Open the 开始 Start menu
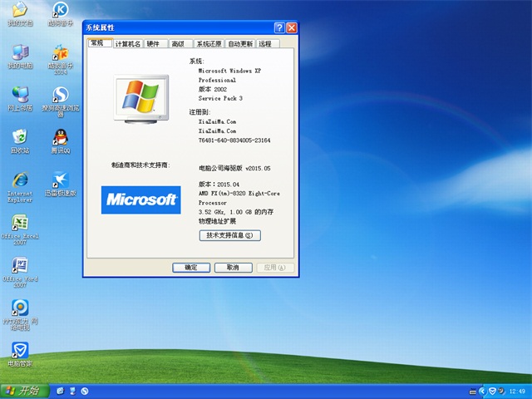 point(22,390)
